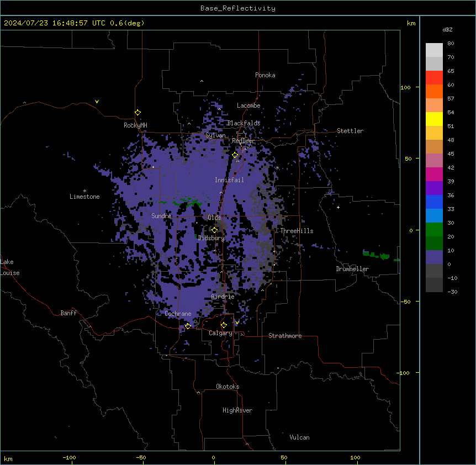This screenshot has width=476, height=465.
Task: Click the Sundre city label
Action: point(161,216)
